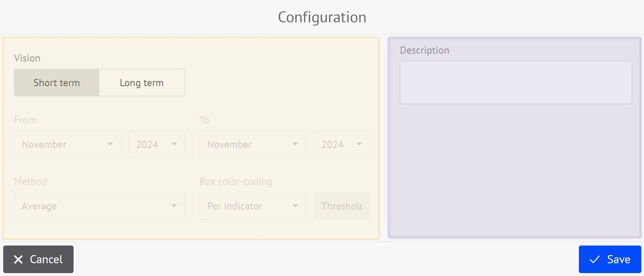Click the Threshold button
Viewport: 644px width, 276px height.
pyautogui.click(x=342, y=206)
